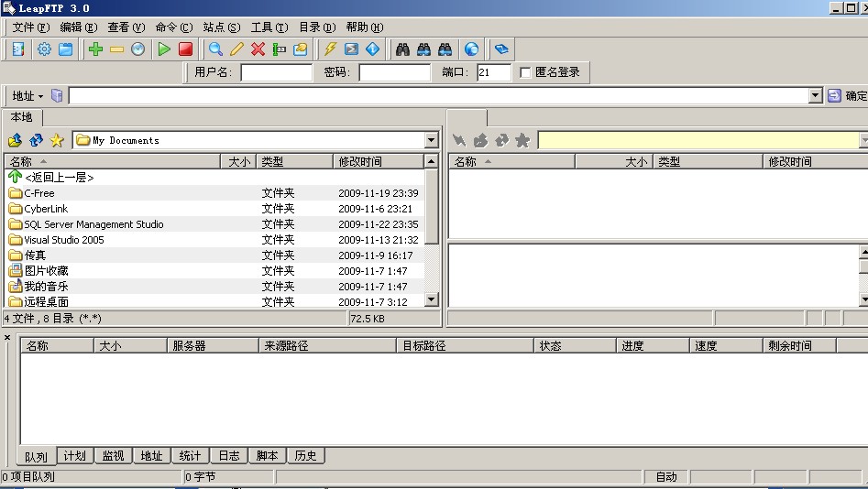Open 目录(D) menu
868x489 pixels.
coord(317,27)
